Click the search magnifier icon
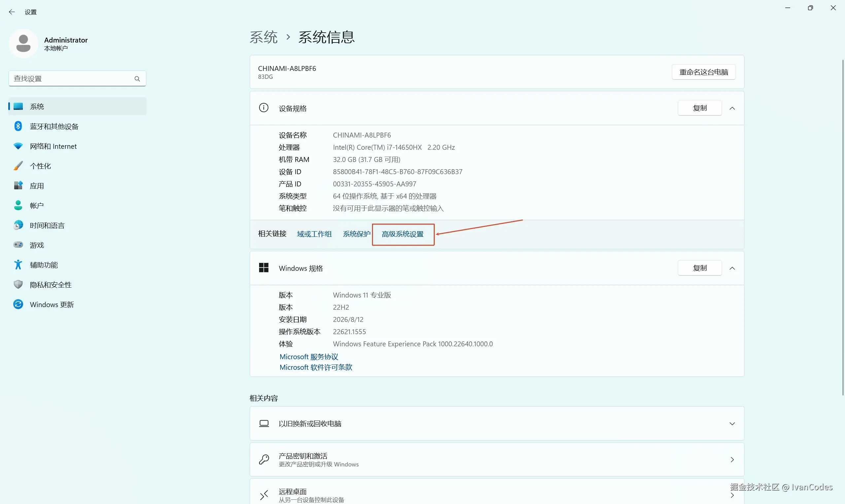Screen dimensions: 845x504 [137, 79]
